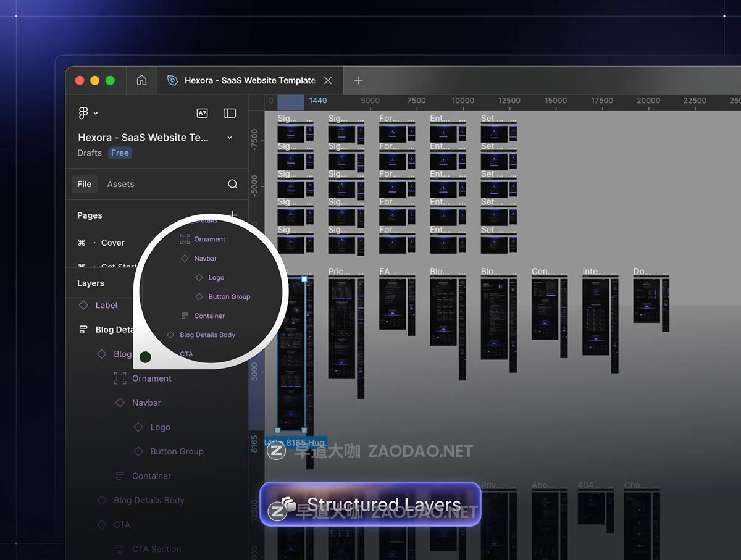The image size is (741, 560).
Task: Click the Home icon in tab bar
Action: pyautogui.click(x=141, y=80)
